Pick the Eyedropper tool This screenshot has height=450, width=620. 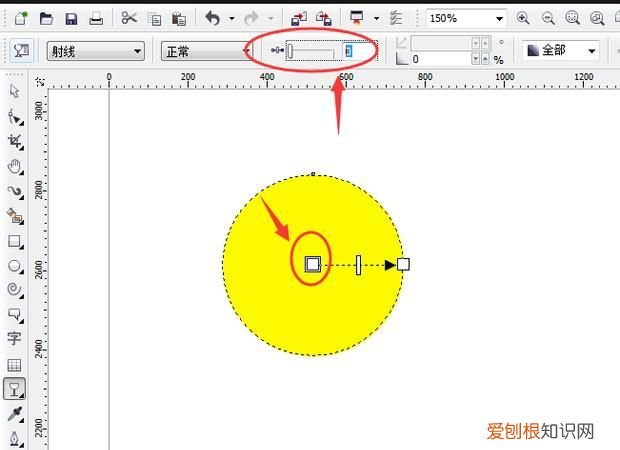coord(15,414)
